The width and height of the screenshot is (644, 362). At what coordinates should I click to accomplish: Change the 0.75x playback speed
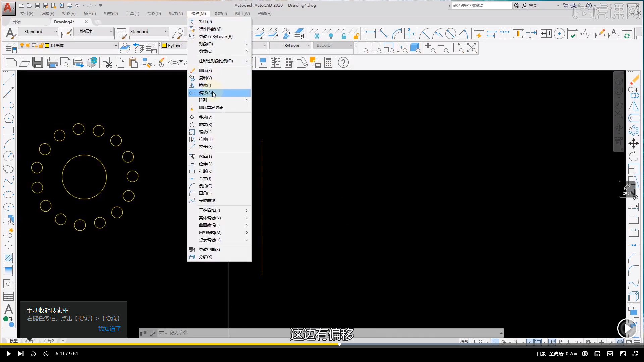[571, 354]
